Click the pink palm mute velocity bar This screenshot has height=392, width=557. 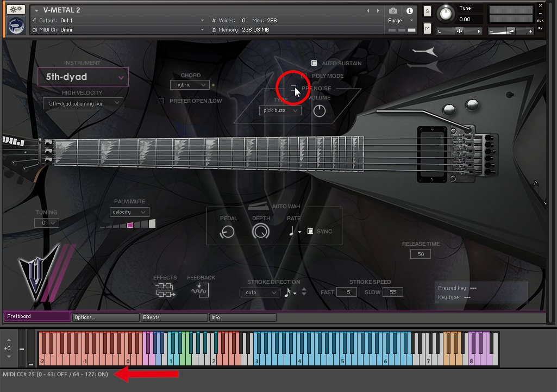coord(130,225)
